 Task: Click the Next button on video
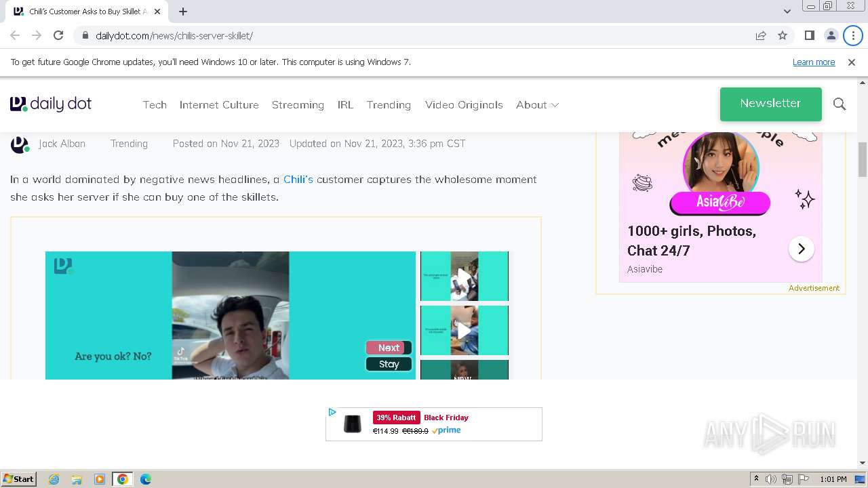click(389, 348)
